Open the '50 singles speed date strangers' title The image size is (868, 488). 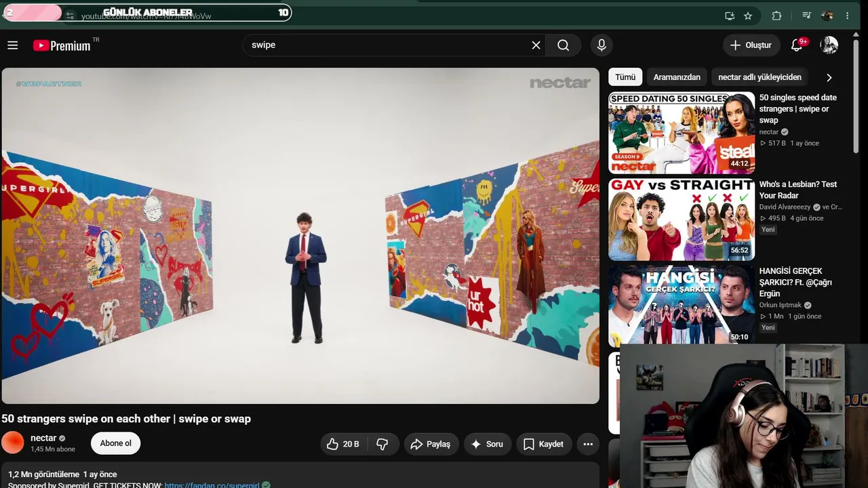coord(797,109)
